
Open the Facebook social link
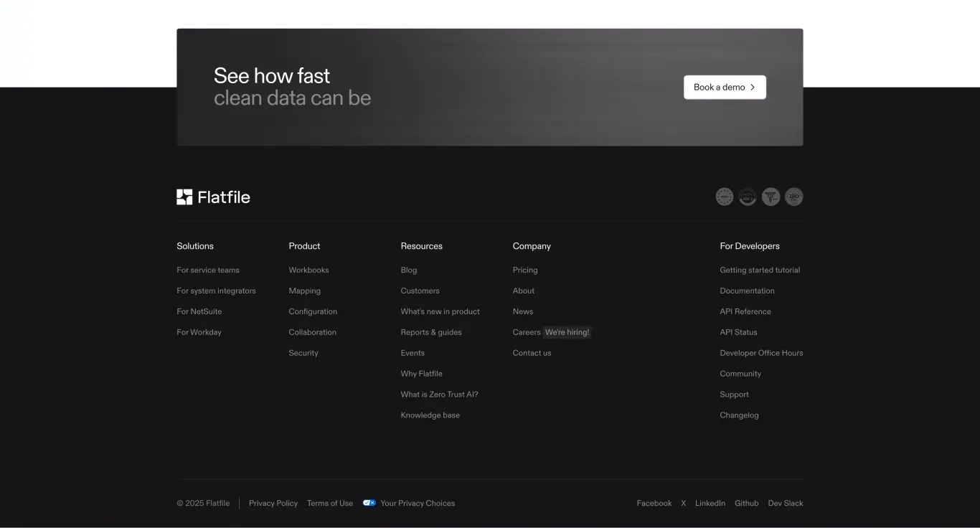pos(654,504)
